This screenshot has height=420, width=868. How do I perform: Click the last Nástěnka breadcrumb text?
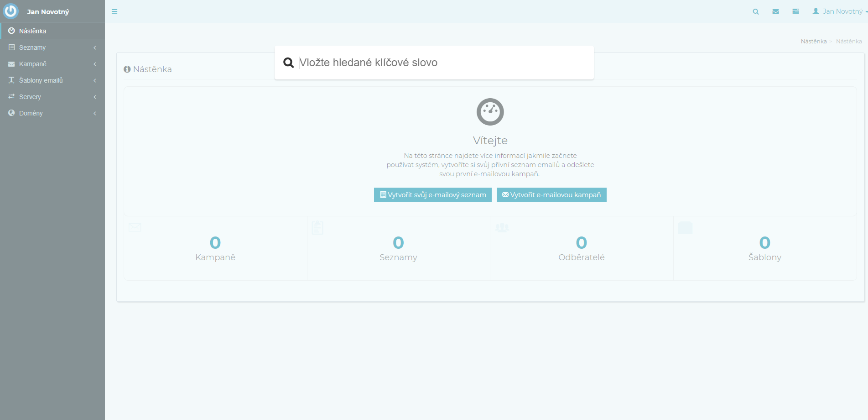[849, 41]
